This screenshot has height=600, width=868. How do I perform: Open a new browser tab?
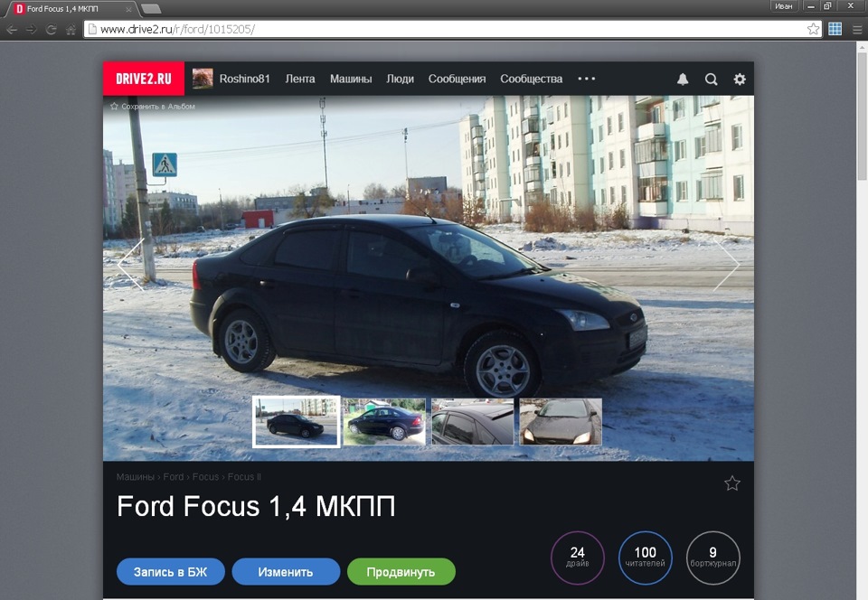click(151, 8)
